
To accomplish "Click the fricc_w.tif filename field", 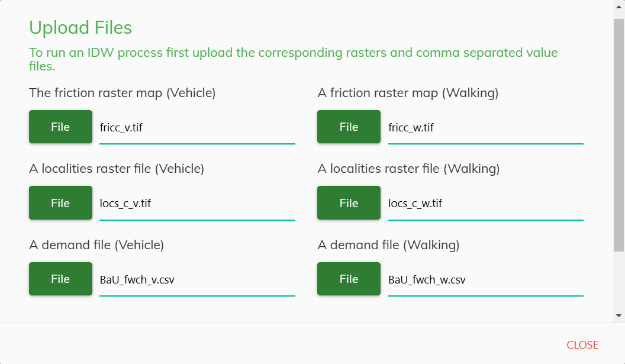I will [x=485, y=128].
